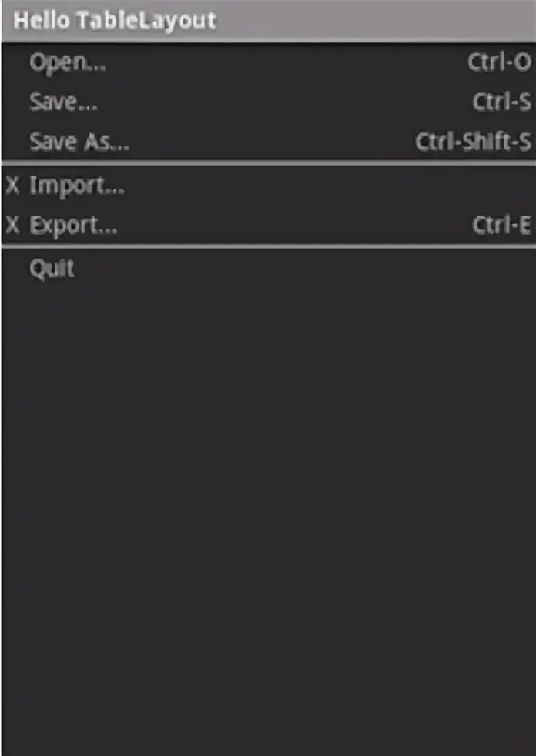Click the X mark beside Export
The height and width of the screenshot is (756, 536).
point(12,226)
